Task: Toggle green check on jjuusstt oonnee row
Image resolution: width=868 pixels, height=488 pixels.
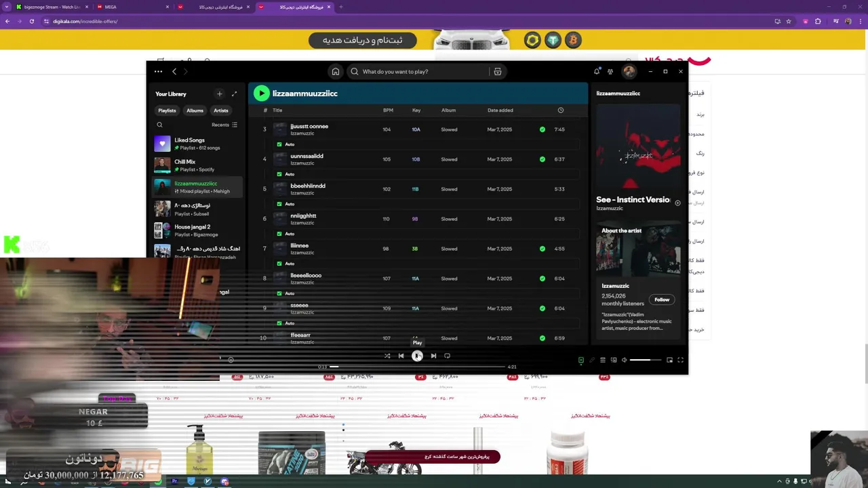Action: point(542,129)
